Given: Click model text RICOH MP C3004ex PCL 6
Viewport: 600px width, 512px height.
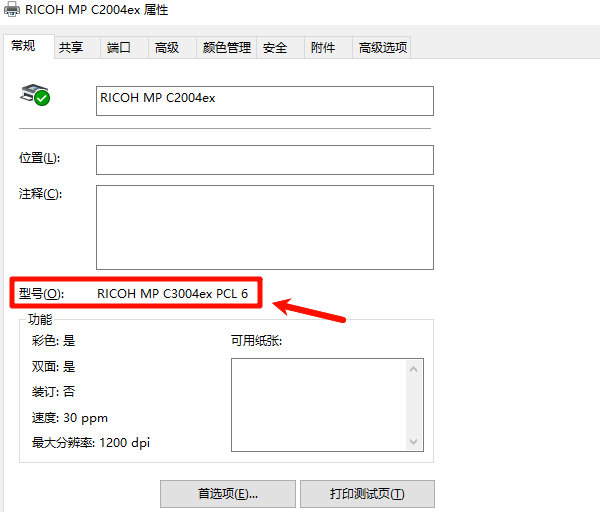Looking at the screenshot, I should [x=172, y=294].
